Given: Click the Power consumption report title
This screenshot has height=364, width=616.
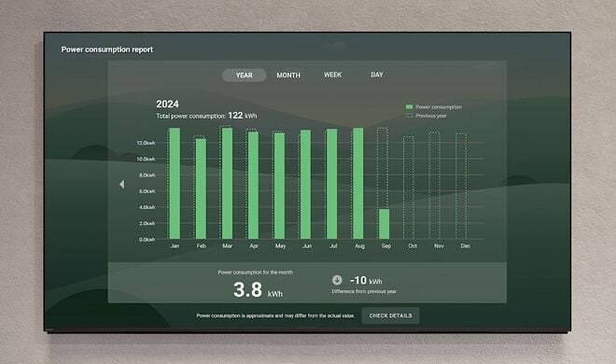Looking at the screenshot, I should [x=106, y=49].
